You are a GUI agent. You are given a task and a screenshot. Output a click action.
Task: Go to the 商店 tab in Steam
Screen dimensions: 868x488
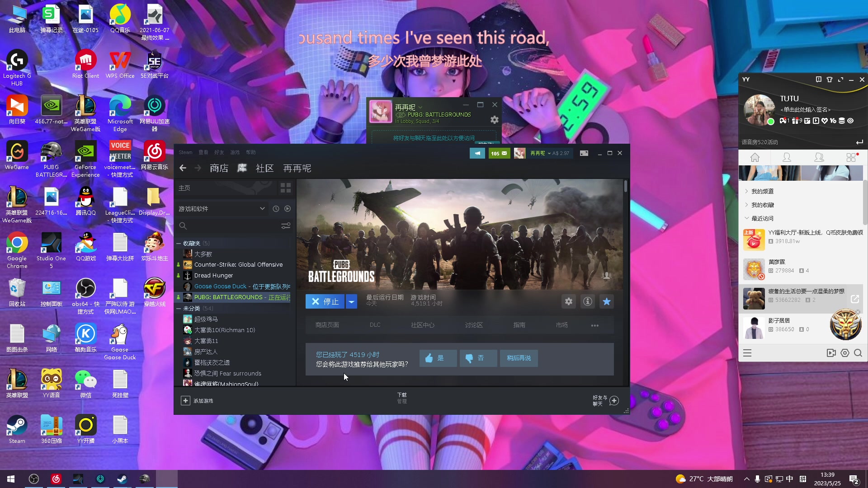point(219,168)
